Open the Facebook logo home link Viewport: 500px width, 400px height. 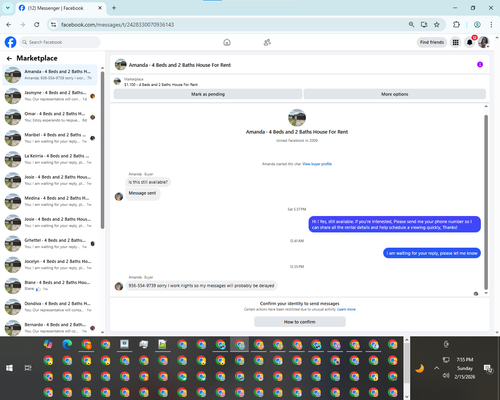click(10, 42)
